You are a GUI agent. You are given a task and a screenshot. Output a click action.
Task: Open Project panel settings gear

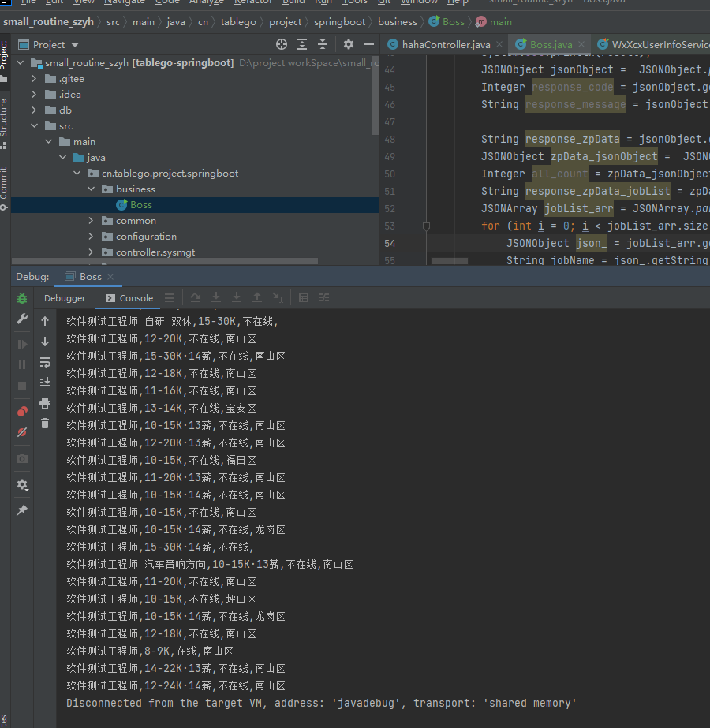348,45
